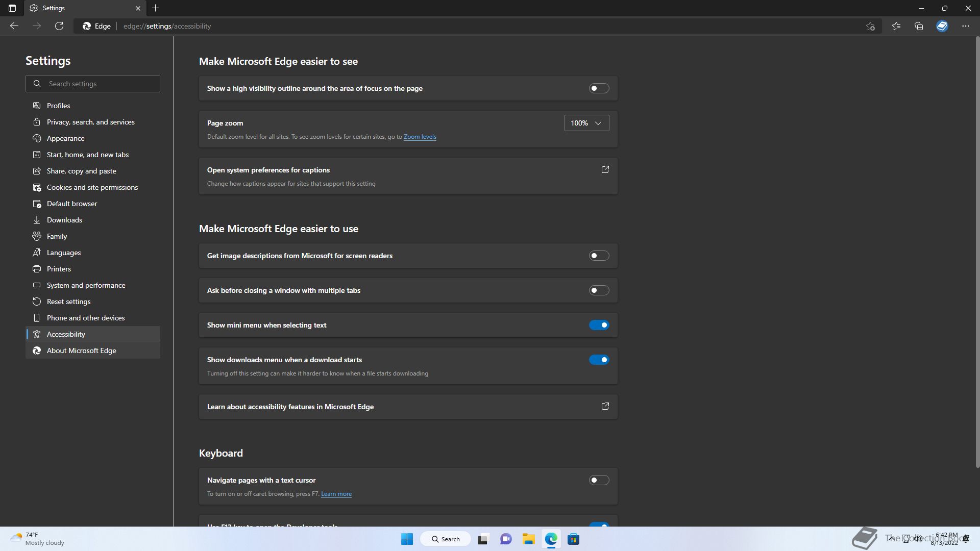Open Cookies and site permissions
The width and height of the screenshot is (980, 551).
coord(93,187)
